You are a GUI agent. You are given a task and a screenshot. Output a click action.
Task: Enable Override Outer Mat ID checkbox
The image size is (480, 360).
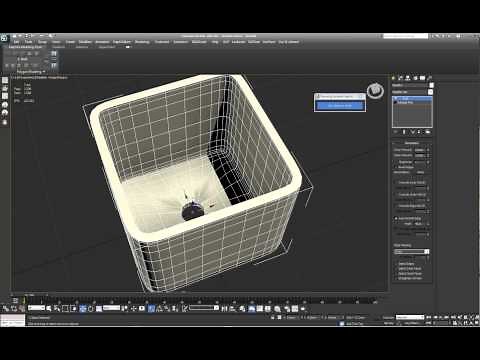point(396,194)
